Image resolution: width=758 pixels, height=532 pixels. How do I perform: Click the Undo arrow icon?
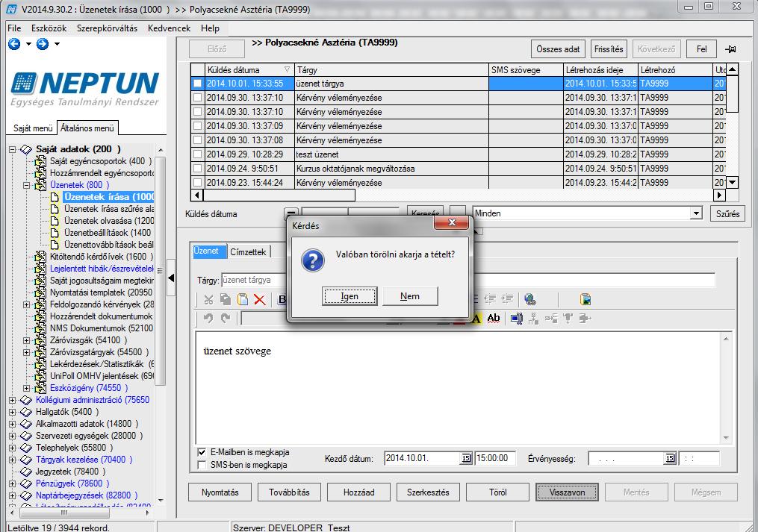click(x=208, y=318)
